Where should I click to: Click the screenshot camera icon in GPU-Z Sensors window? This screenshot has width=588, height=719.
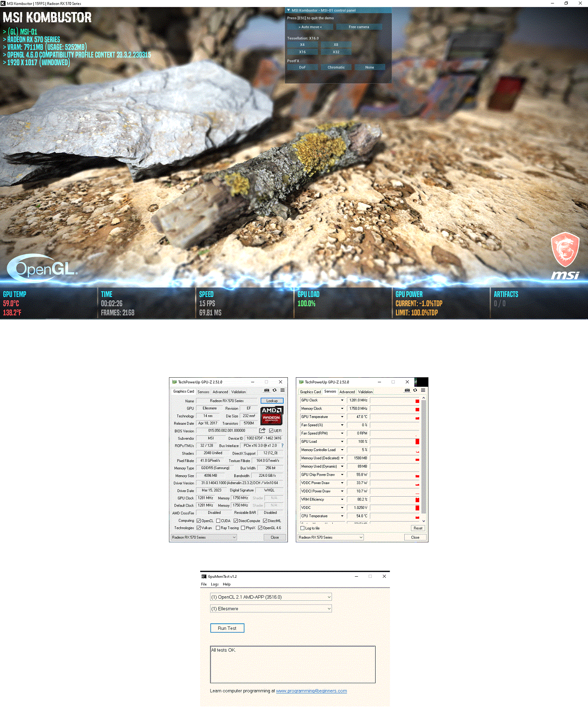[407, 390]
